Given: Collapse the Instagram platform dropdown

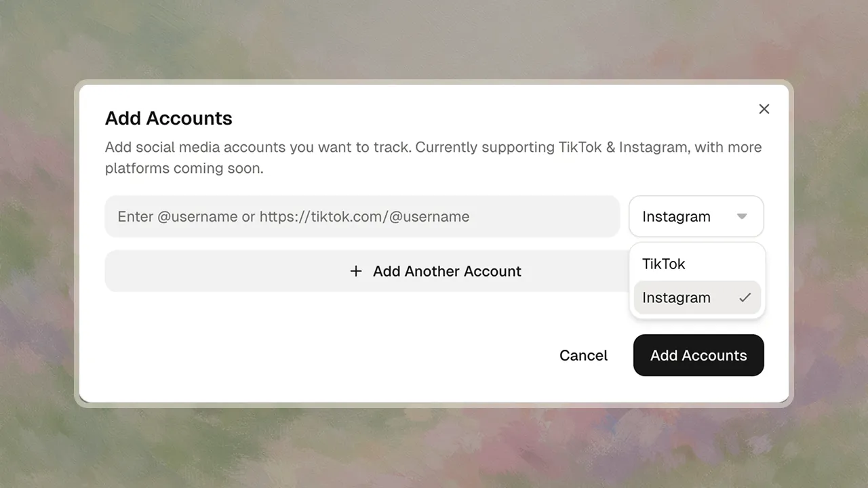Looking at the screenshot, I should click(x=696, y=217).
